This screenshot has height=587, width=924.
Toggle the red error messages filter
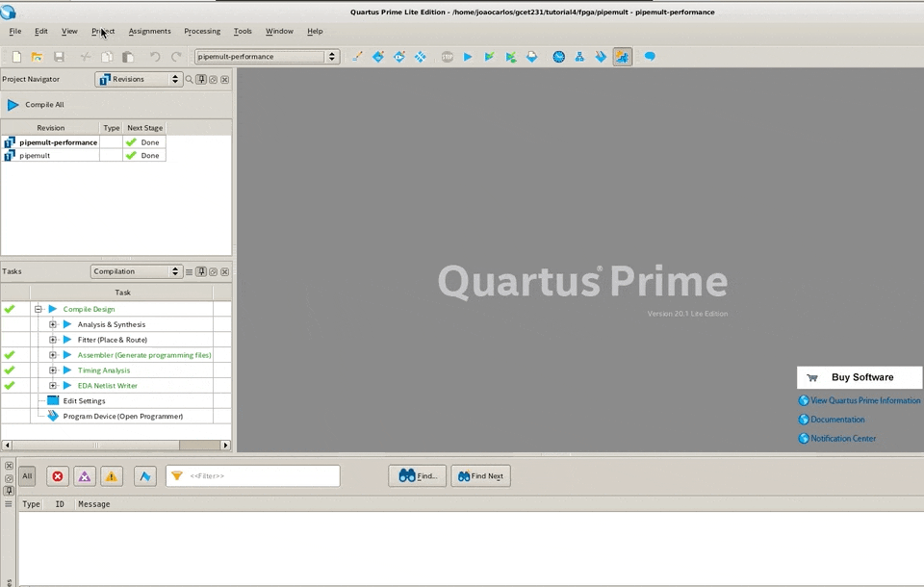click(x=57, y=476)
